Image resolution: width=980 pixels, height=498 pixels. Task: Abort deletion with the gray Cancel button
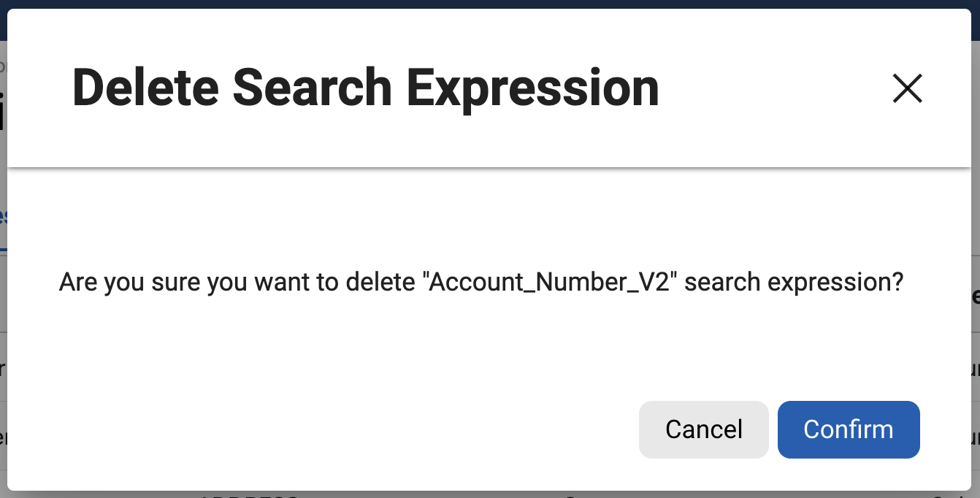[x=703, y=429]
